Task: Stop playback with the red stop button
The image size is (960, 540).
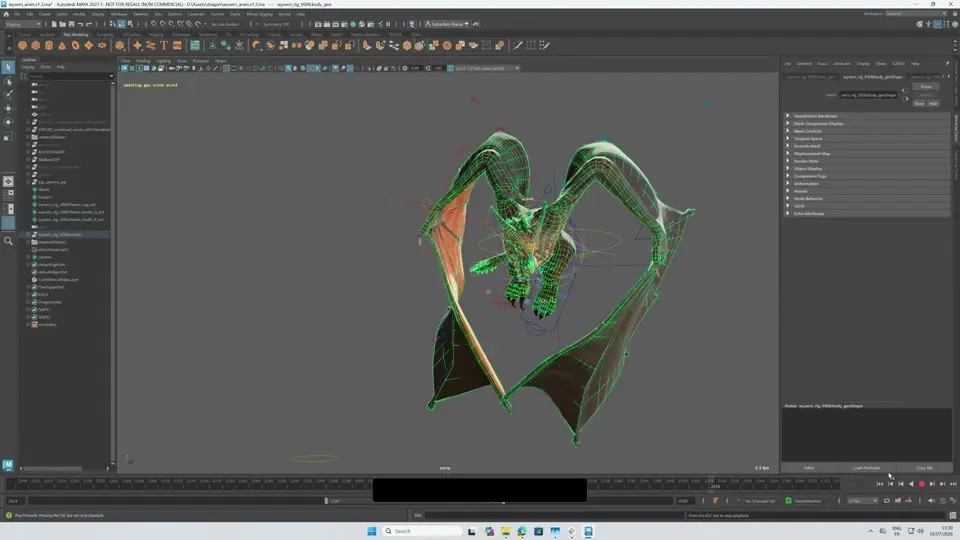Action: click(921, 484)
